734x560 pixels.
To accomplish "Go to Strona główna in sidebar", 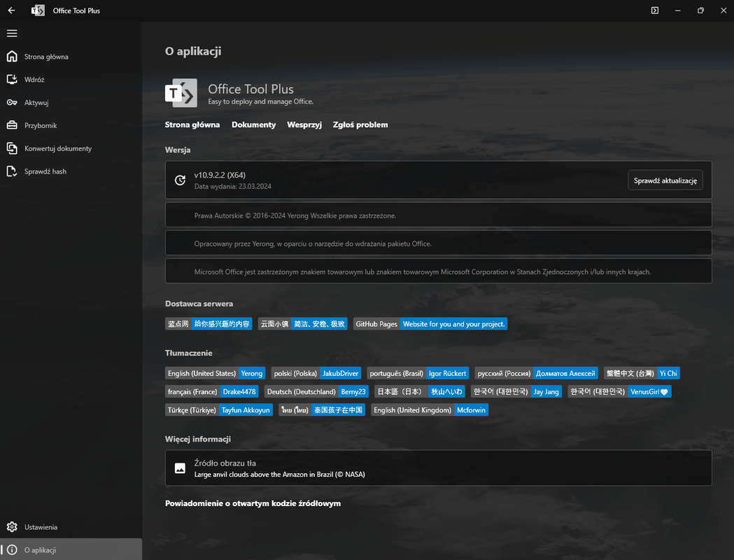I will [x=71, y=57].
